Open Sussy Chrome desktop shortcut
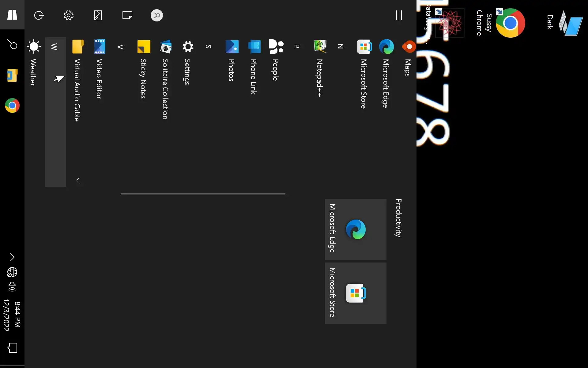Screen dimensions: 588x368 coord(510,23)
